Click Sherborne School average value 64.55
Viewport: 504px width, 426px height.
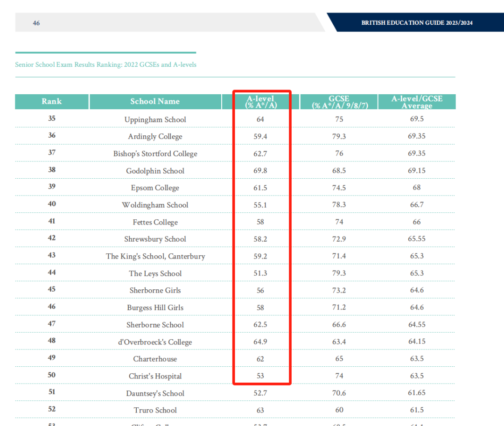point(417,325)
